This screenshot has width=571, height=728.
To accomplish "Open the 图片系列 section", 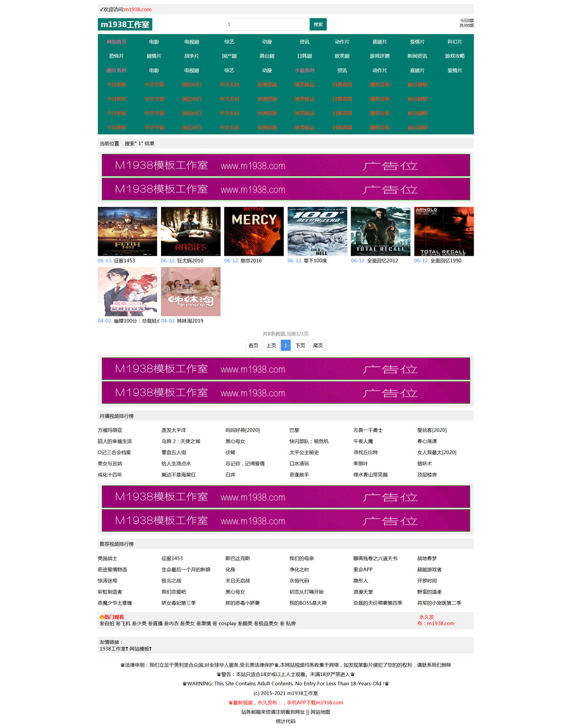I will [116, 70].
